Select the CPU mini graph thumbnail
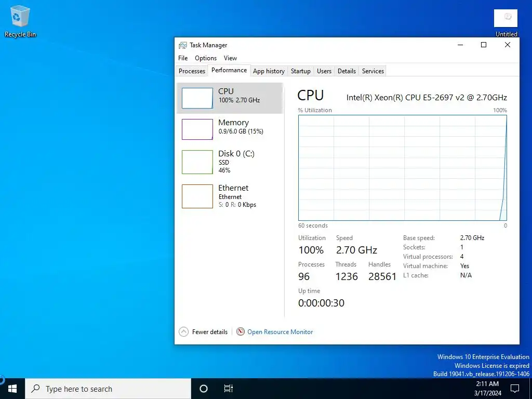The height and width of the screenshot is (399, 532). [x=197, y=98]
